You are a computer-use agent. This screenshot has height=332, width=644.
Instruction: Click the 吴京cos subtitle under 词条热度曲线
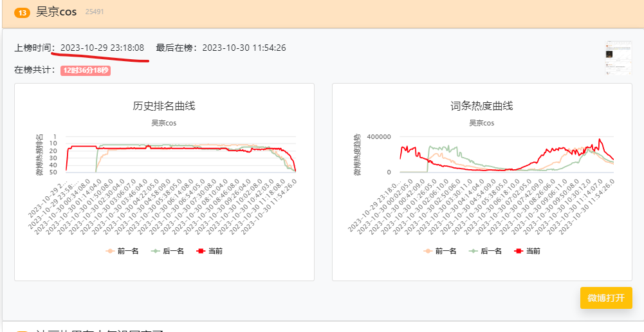coord(482,123)
